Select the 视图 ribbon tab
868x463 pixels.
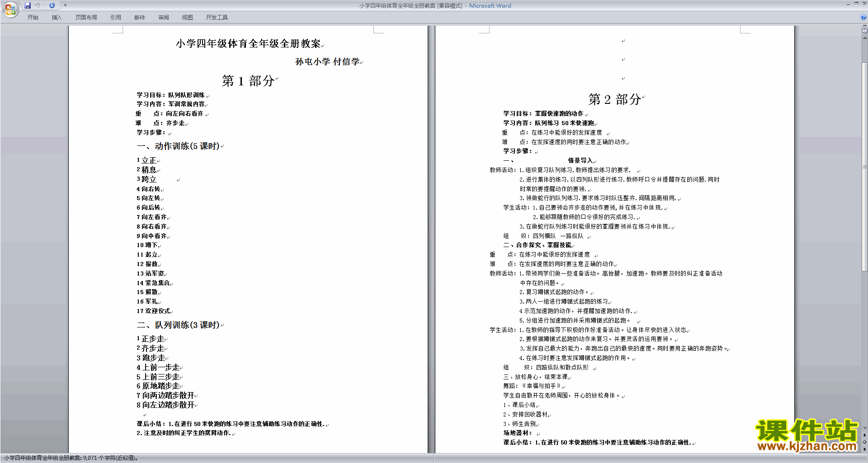coord(188,17)
